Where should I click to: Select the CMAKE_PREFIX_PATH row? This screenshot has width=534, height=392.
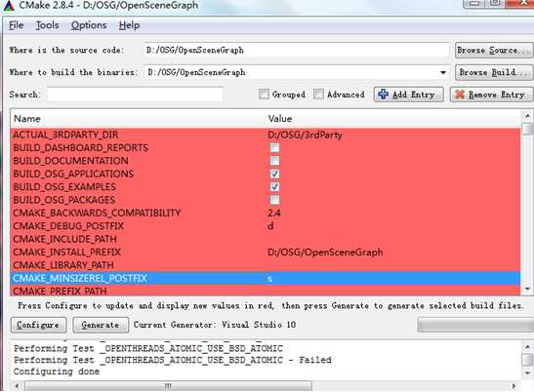(265, 291)
